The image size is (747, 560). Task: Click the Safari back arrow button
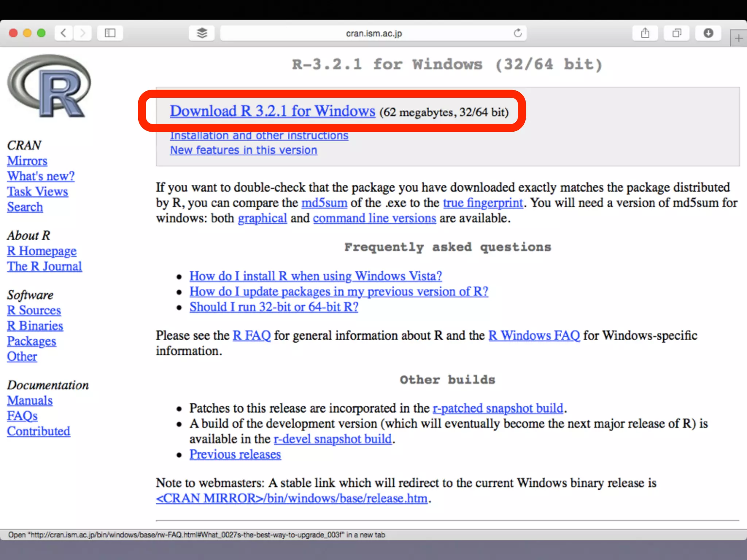click(63, 33)
